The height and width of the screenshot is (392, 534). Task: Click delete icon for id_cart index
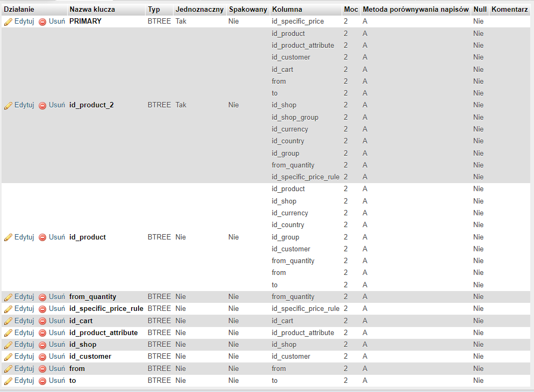pyautogui.click(x=42, y=321)
